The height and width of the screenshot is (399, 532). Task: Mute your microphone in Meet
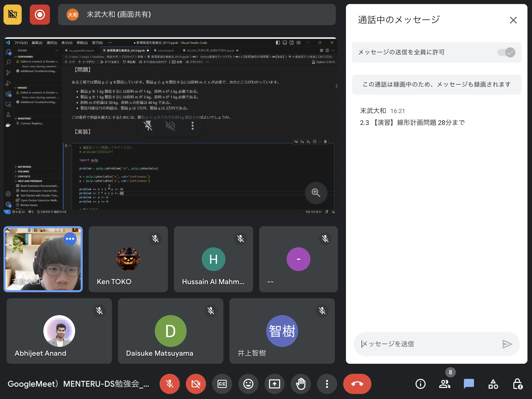(x=170, y=384)
